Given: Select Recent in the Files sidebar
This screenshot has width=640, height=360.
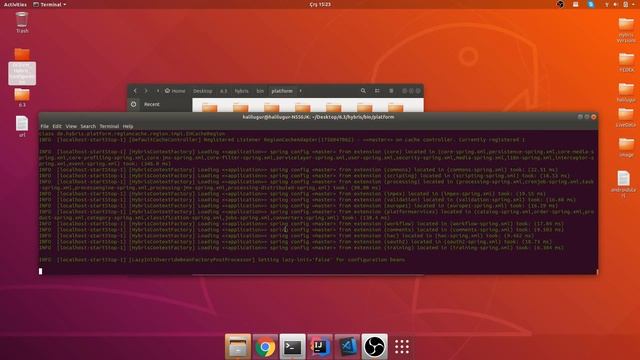Looking at the screenshot, I should (x=151, y=104).
